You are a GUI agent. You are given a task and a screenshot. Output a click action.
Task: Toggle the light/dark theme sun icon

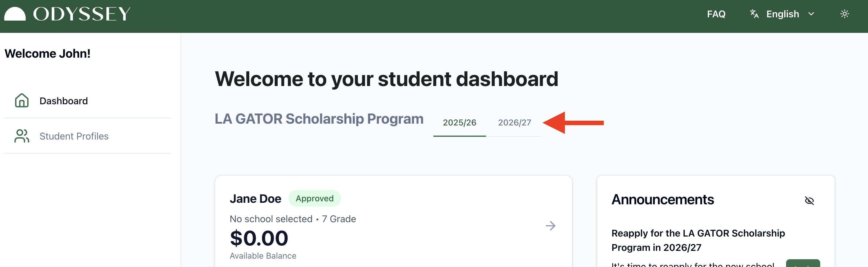tap(844, 14)
